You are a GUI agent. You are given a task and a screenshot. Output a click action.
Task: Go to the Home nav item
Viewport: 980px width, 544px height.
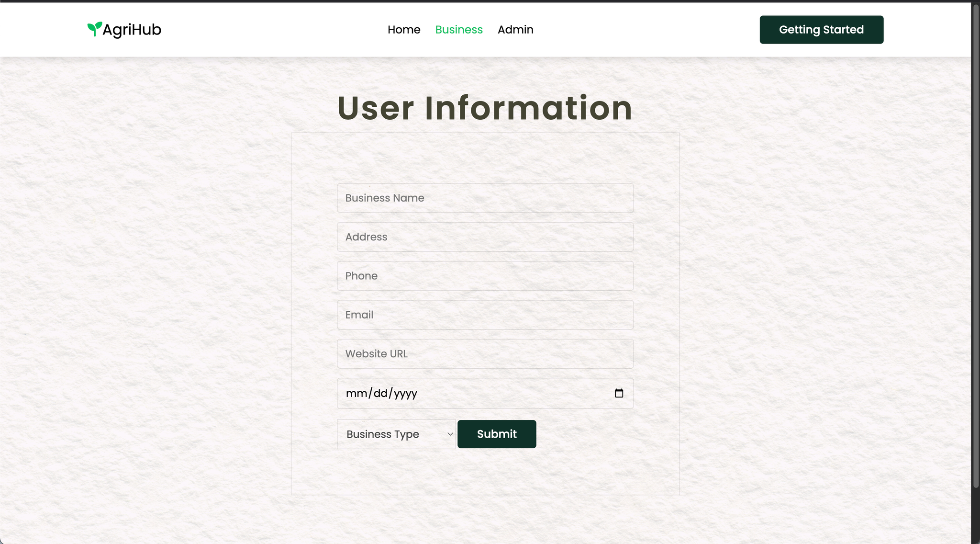click(403, 30)
